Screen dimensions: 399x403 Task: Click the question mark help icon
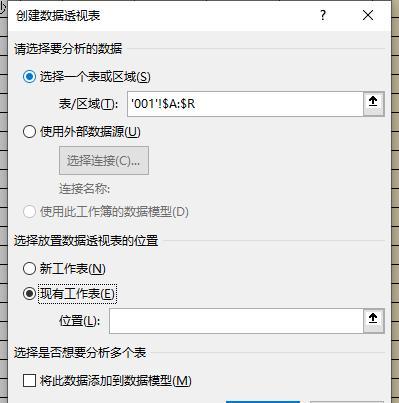click(323, 15)
